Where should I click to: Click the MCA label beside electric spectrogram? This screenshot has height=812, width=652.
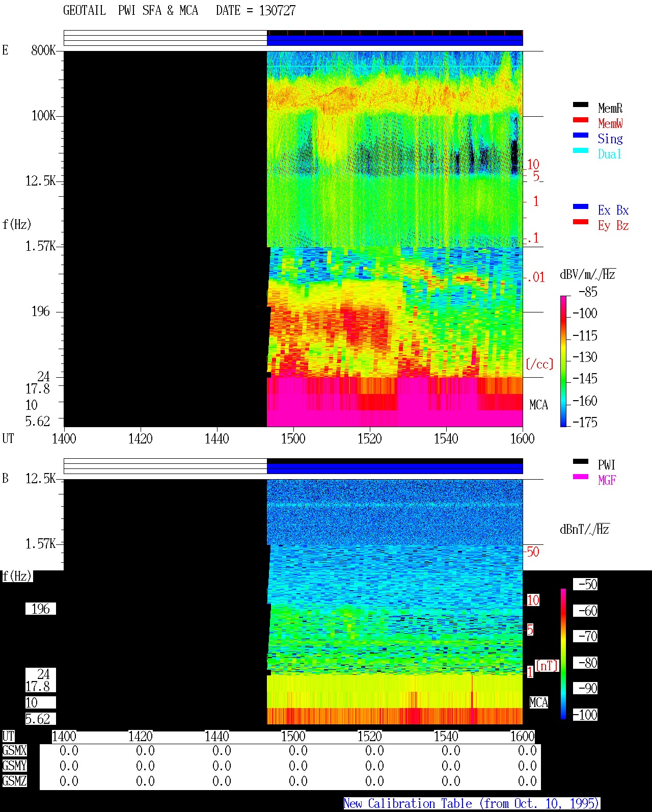point(538,405)
